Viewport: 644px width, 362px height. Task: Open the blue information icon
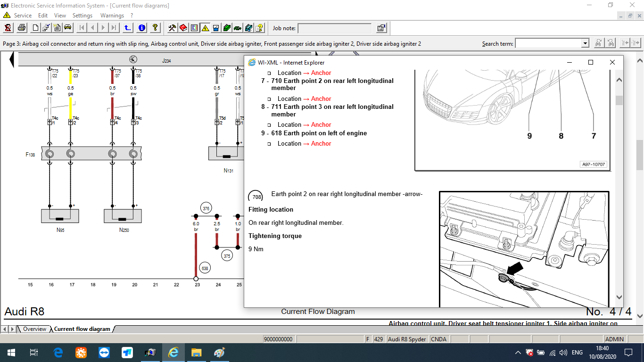141,28
